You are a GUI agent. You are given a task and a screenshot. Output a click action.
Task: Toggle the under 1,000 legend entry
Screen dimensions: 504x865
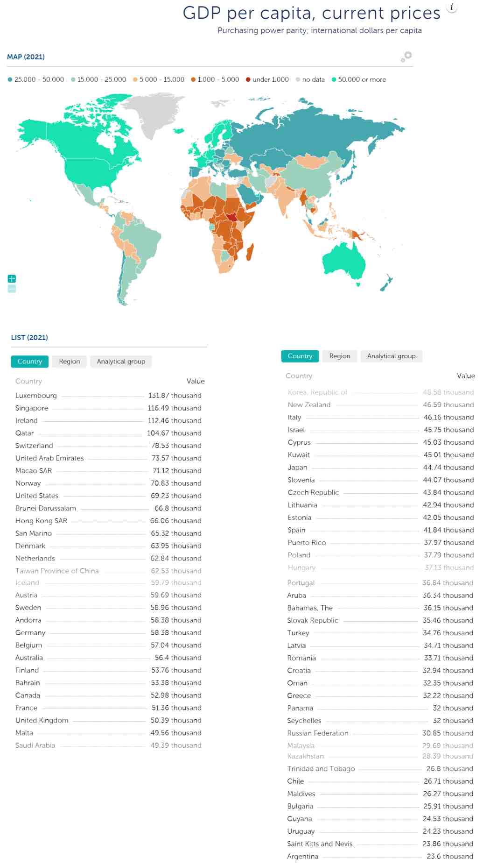267,79
